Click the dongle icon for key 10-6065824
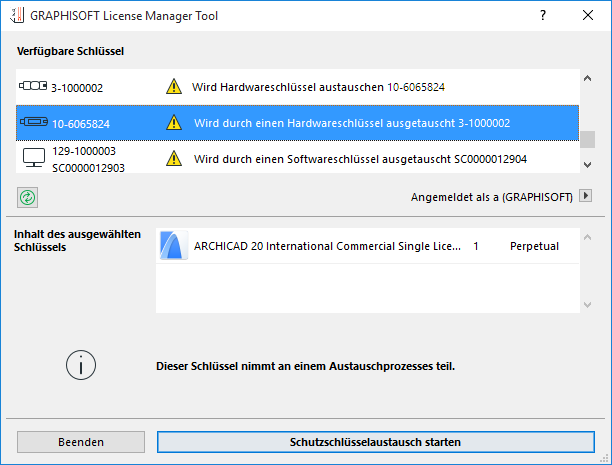Screen dimensions: 612x465 33,123
